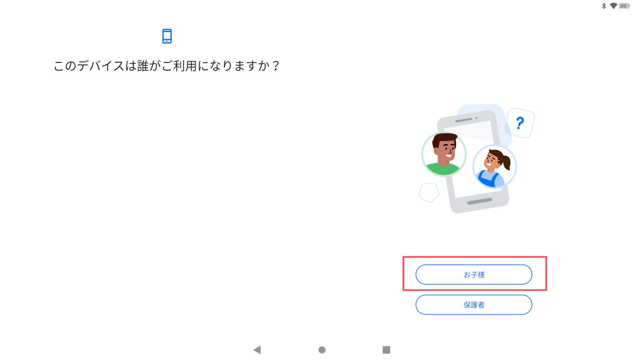
Task: Click the heading このデバイスは誰がご利用になりますか
Action: point(166,66)
